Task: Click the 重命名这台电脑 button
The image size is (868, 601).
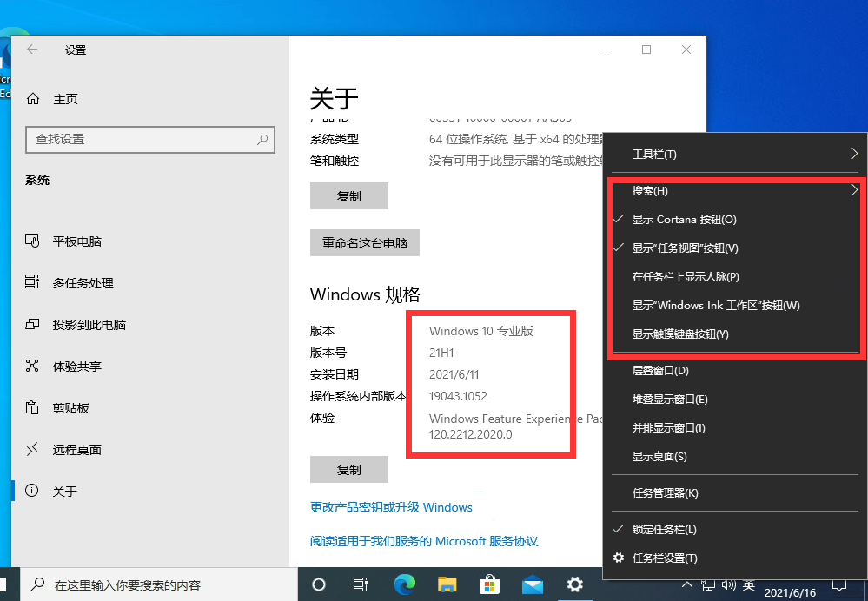Action: click(x=365, y=242)
